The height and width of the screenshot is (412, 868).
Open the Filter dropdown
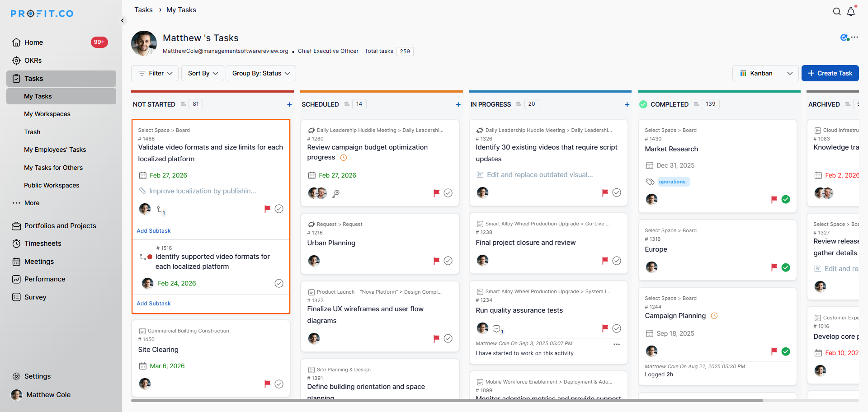point(155,73)
